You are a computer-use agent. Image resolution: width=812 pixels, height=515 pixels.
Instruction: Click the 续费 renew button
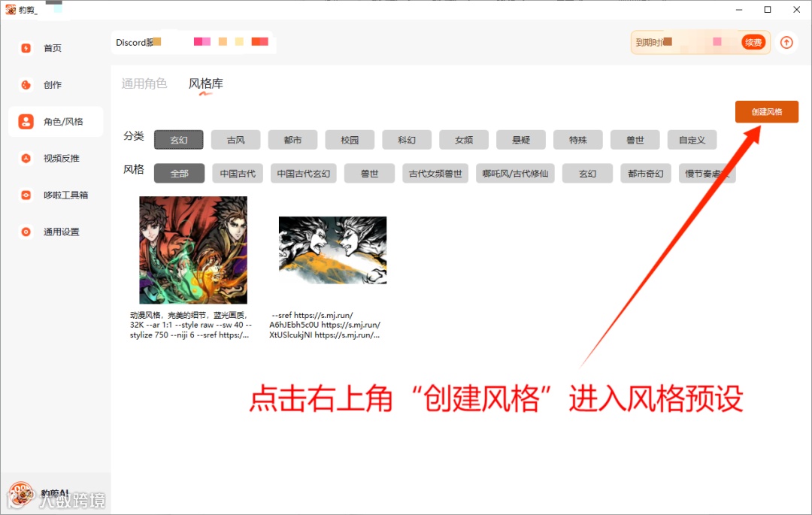point(753,42)
